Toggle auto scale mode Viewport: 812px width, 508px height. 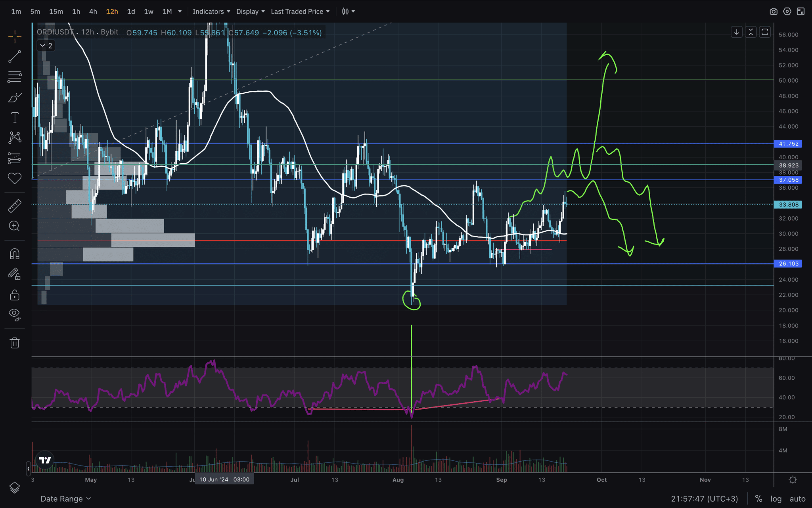(797, 499)
